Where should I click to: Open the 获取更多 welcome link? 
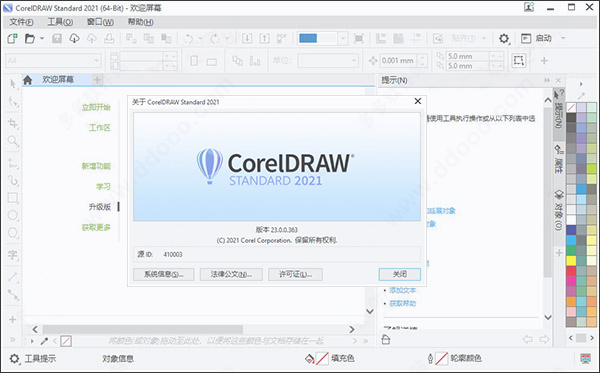tap(96, 227)
